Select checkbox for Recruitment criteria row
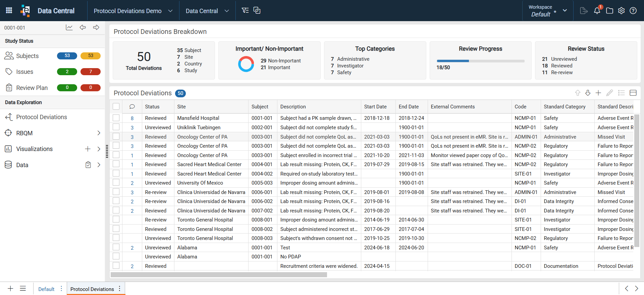 point(116,266)
